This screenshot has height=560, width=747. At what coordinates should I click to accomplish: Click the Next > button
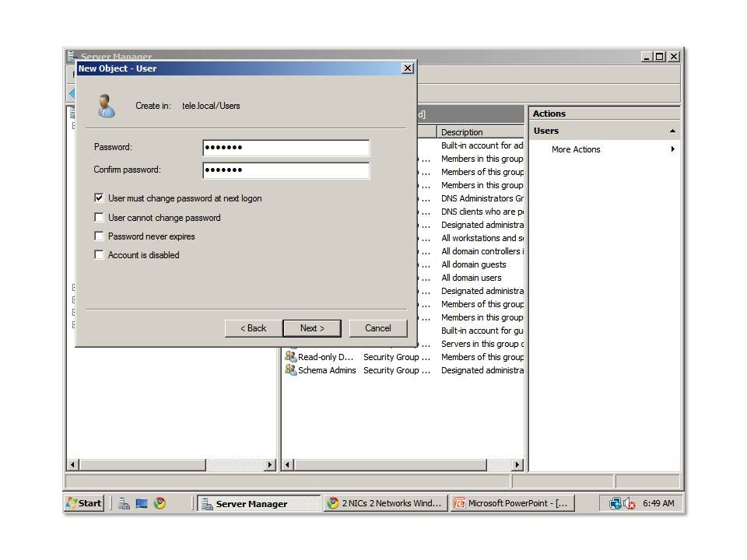coord(312,328)
